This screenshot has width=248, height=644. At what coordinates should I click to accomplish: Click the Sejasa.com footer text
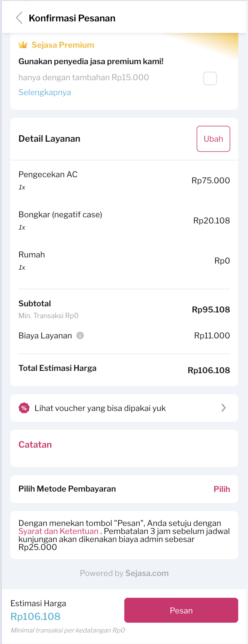[x=147, y=573]
